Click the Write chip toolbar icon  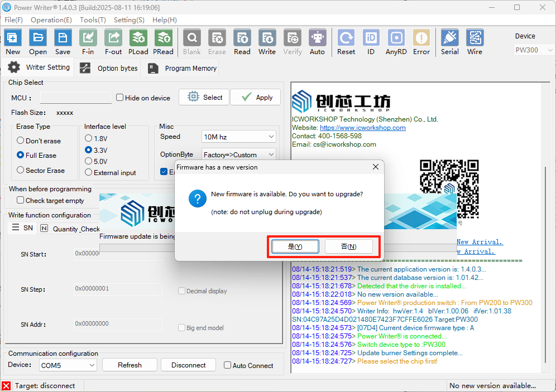click(x=267, y=42)
